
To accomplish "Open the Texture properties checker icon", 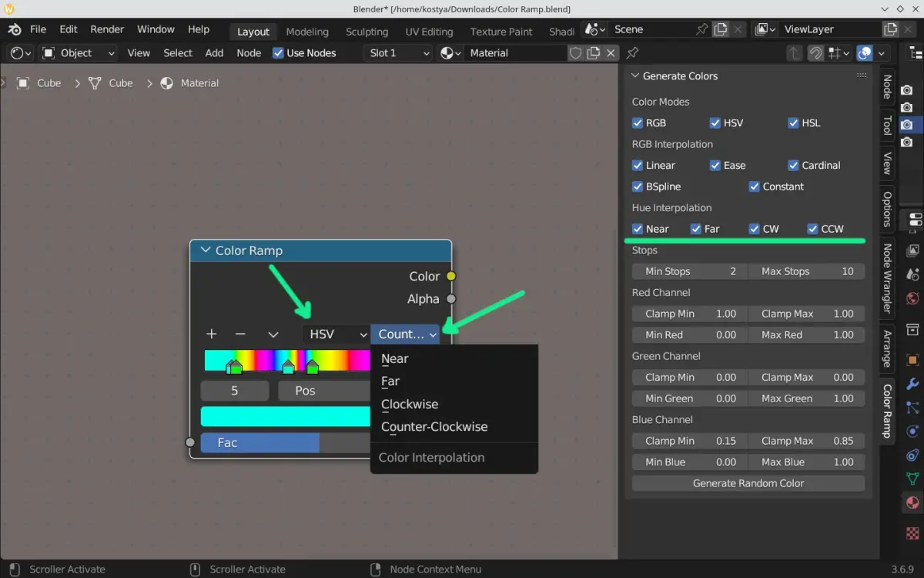I will [913, 533].
